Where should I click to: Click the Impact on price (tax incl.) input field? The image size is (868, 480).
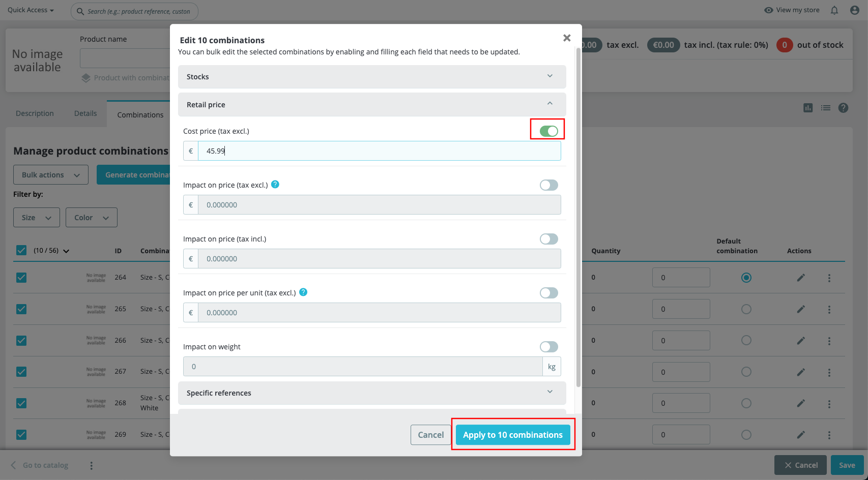(x=379, y=259)
